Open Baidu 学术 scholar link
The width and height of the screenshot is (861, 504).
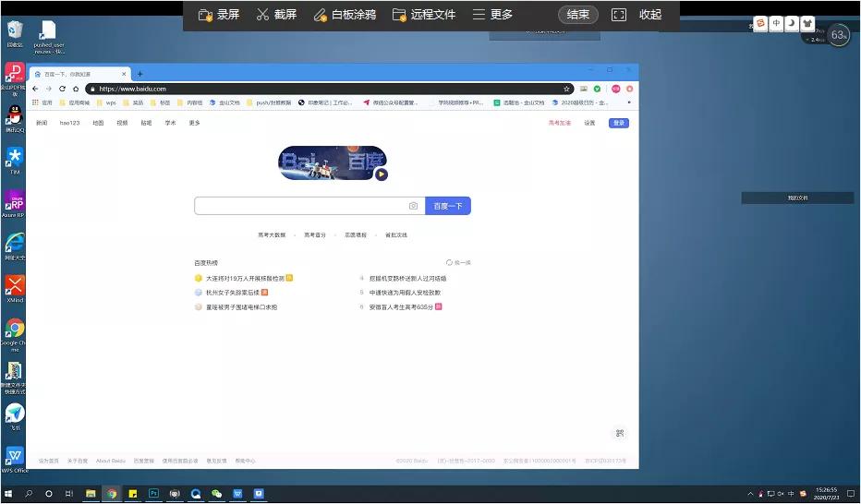tap(170, 123)
